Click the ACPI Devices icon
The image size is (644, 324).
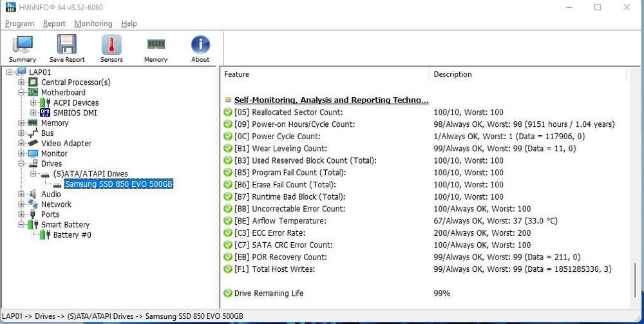pos(45,102)
